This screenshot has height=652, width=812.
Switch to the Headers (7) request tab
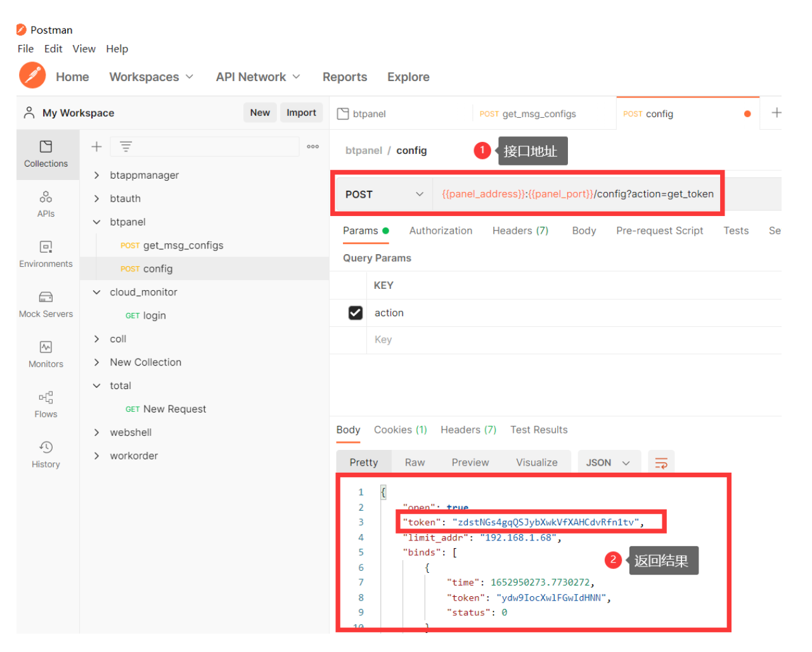point(520,231)
